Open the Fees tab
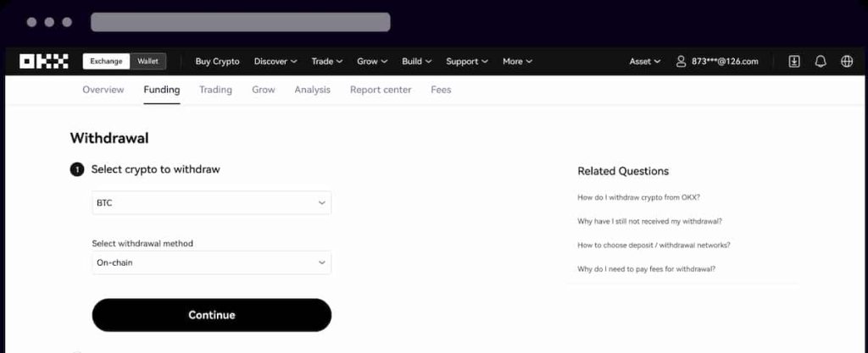Viewport: 868px width, 353px height. coord(441,90)
